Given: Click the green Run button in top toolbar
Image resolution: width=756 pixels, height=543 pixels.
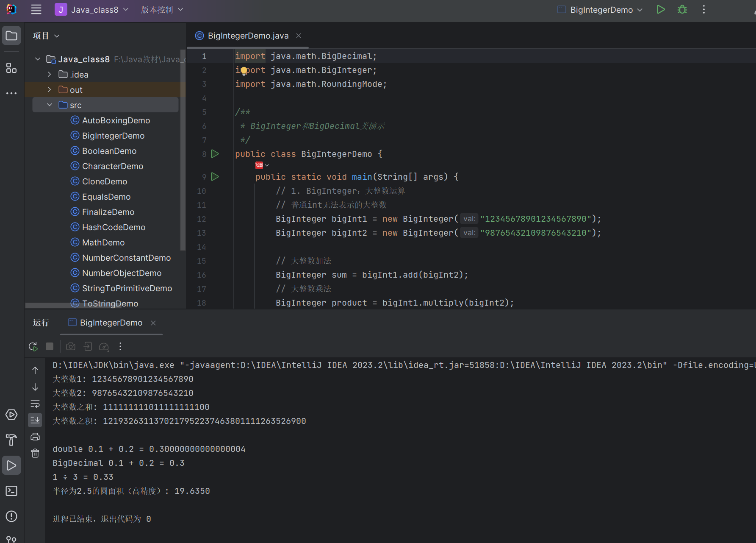Looking at the screenshot, I should tap(660, 10).
